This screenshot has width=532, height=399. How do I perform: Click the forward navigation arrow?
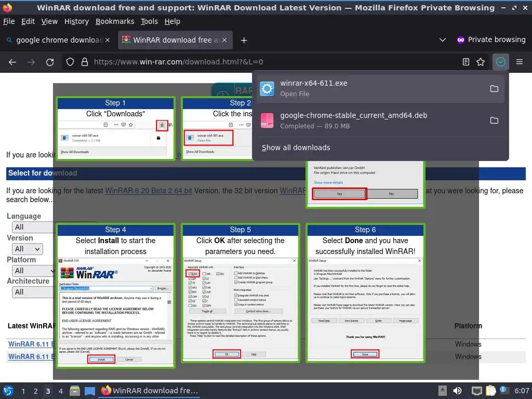point(31,62)
